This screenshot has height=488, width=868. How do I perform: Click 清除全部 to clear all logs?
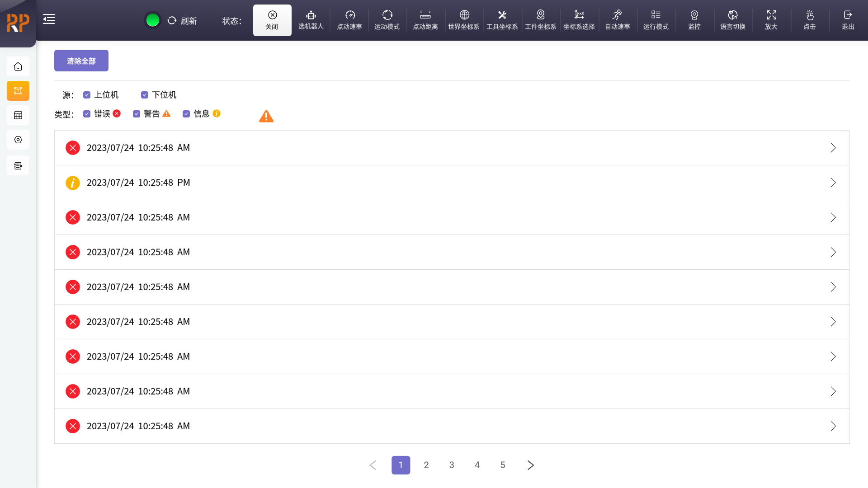[81, 61]
